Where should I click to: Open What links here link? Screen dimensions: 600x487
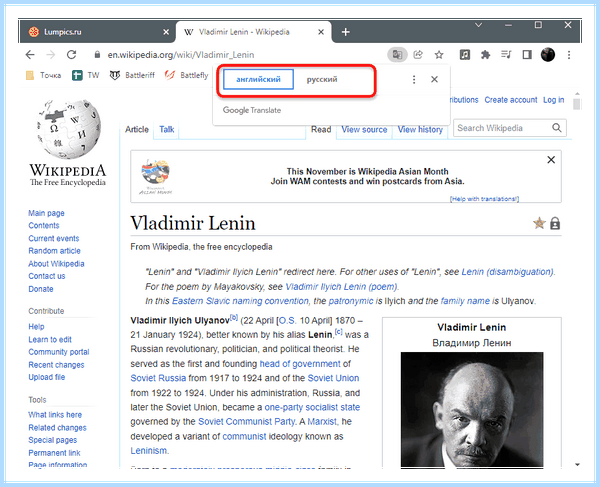[55, 415]
